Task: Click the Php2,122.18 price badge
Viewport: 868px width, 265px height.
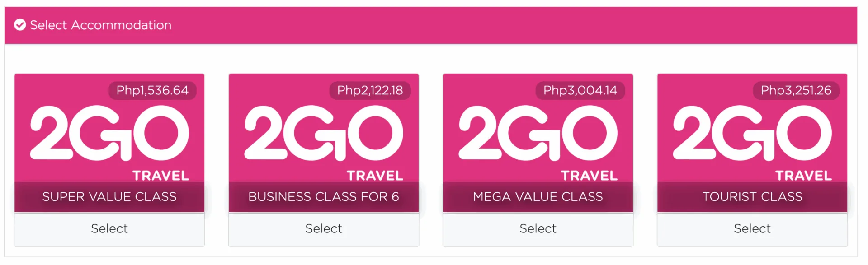Action: [x=370, y=91]
